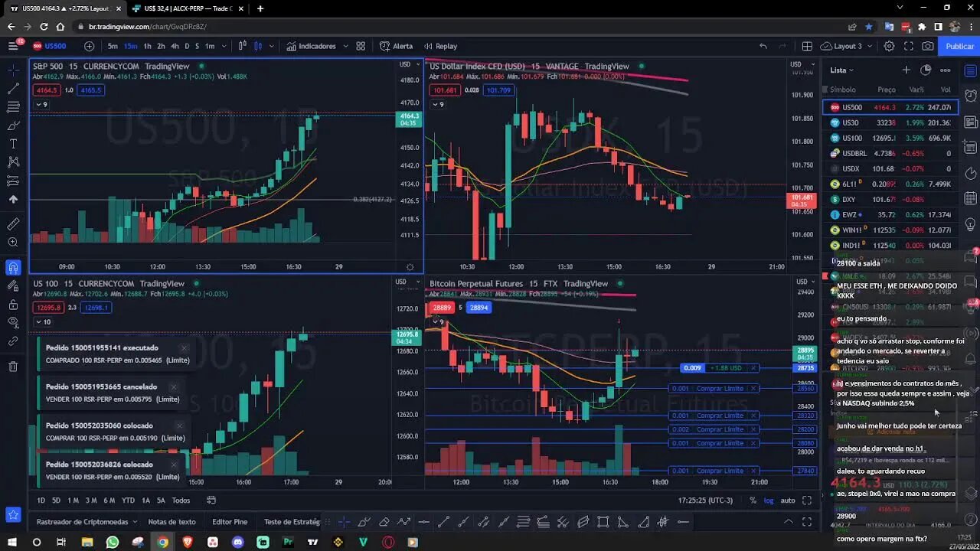Open watchlist more options menu
Viewport: 980px width, 551px height.
(946, 70)
